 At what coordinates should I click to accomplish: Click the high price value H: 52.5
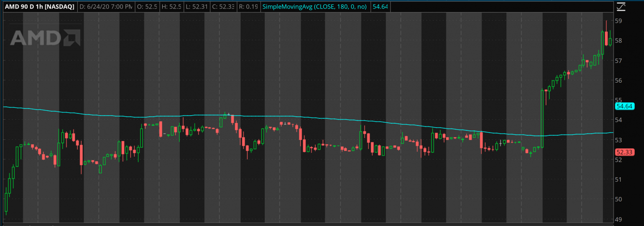172,7
